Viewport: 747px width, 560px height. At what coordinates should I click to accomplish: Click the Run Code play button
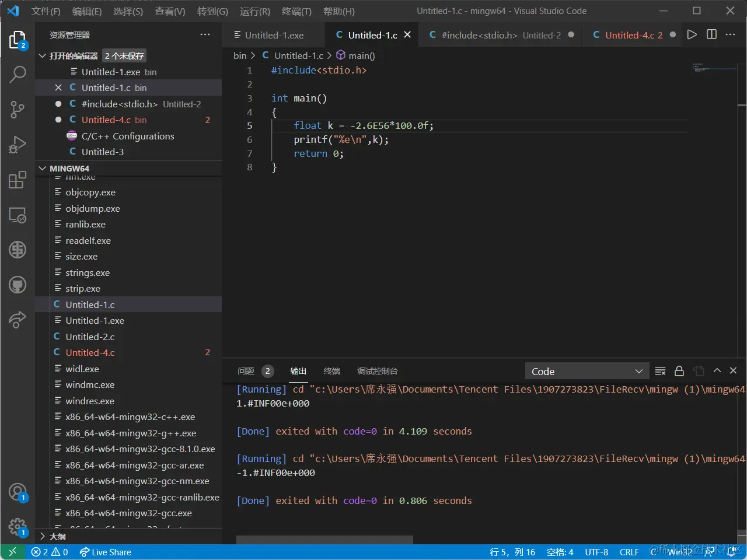coord(692,35)
